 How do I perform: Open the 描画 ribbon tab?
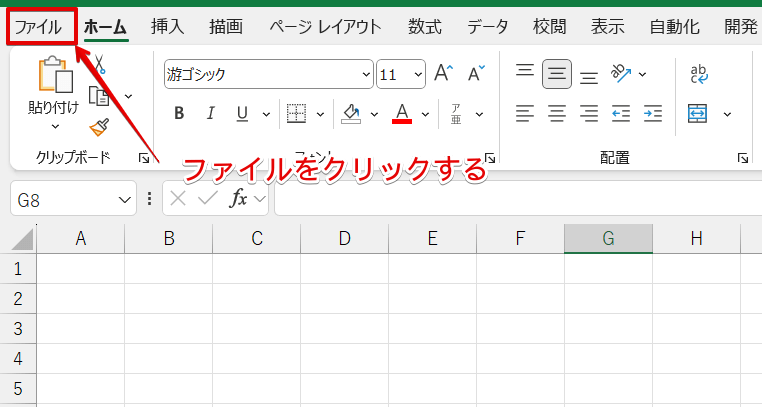(x=226, y=27)
